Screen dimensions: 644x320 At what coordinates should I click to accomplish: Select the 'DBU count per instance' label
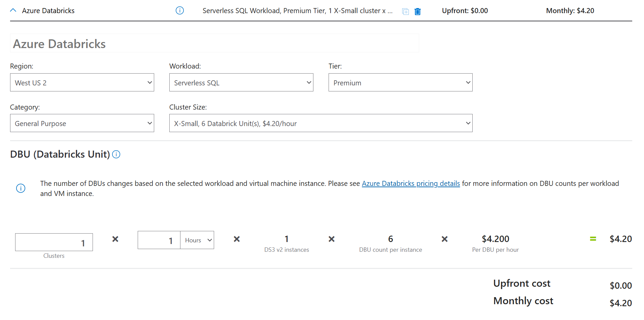tap(391, 250)
